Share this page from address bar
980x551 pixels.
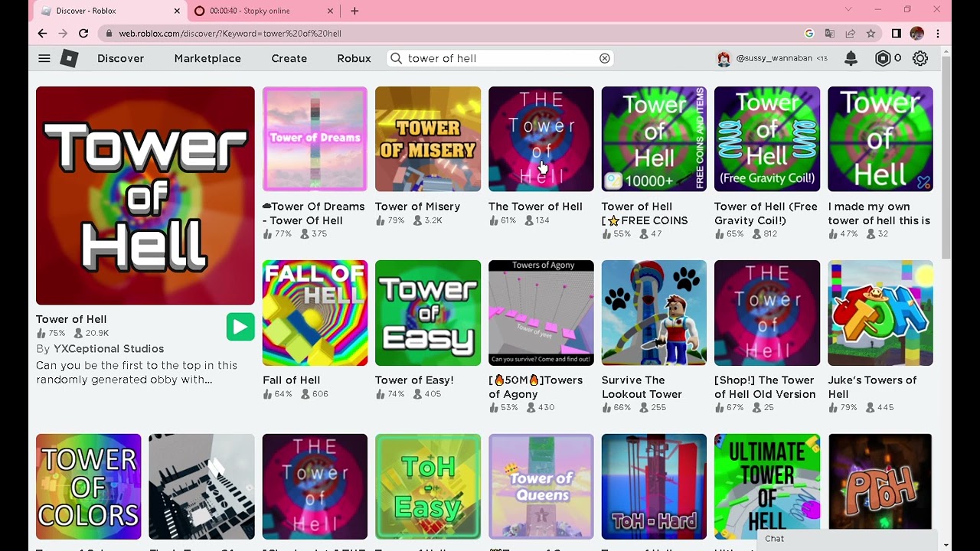pyautogui.click(x=851, y=34)
